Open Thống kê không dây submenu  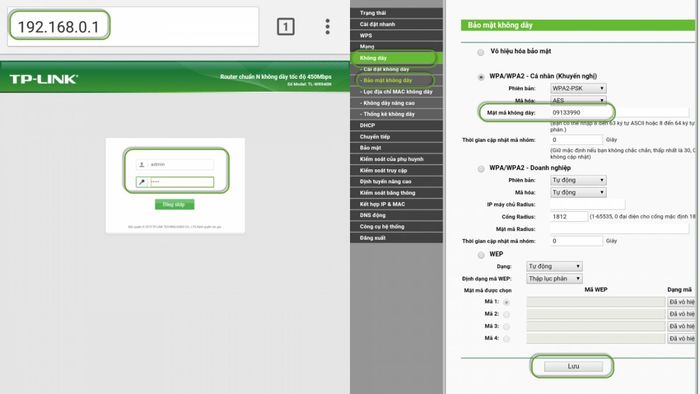(x=396, y=114)
